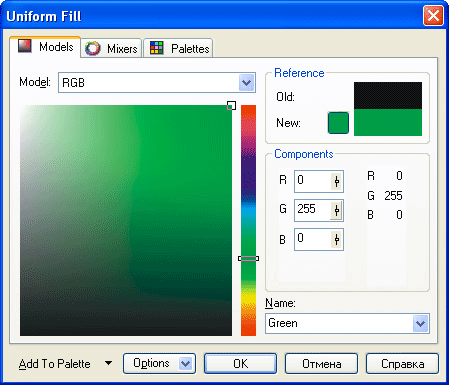Open the Справка help button
The height and width of the screenshot is (385, 449).
402,364
